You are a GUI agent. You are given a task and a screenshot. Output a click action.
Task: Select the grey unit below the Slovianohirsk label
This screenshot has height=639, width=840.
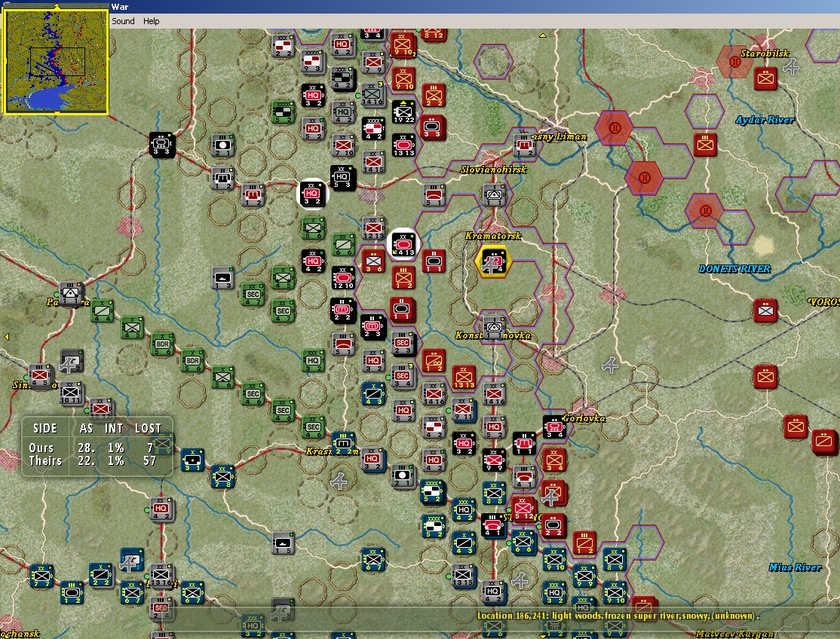[x=494, y=195]
